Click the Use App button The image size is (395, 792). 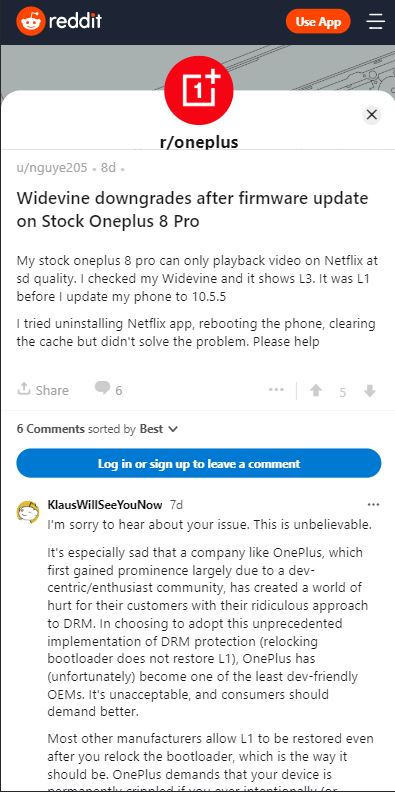click(318, 22)
